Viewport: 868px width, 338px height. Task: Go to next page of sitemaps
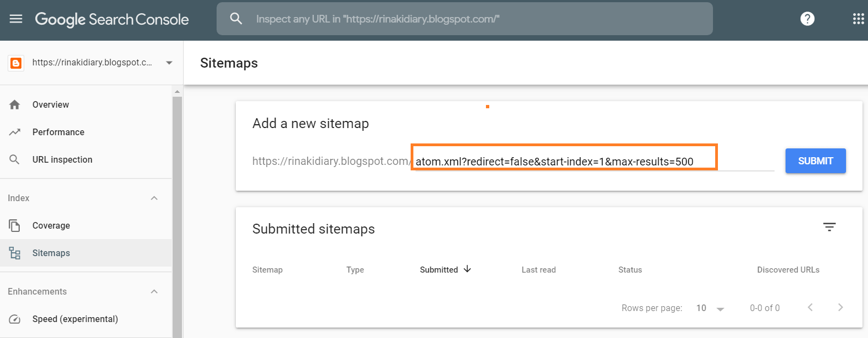pos(840,308)
